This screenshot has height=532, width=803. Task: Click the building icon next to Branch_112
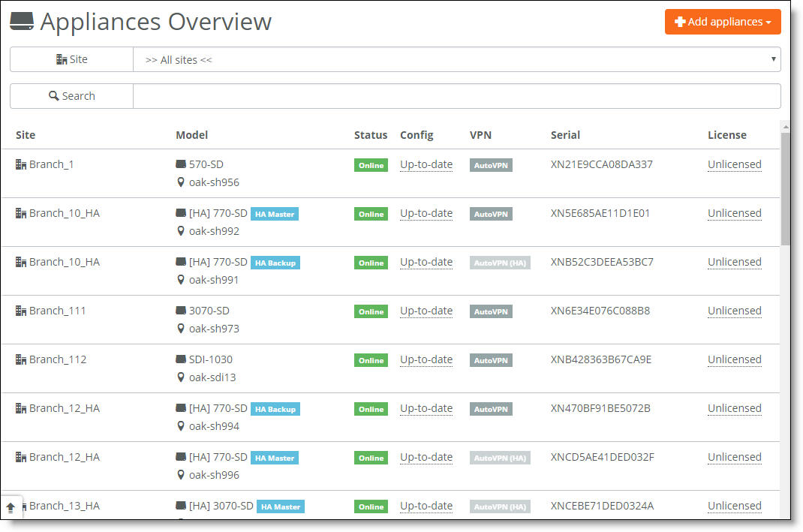click(21, 359)
